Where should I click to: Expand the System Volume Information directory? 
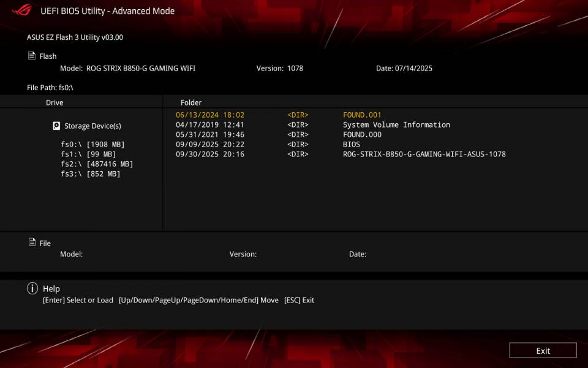[x=396, y=125]
